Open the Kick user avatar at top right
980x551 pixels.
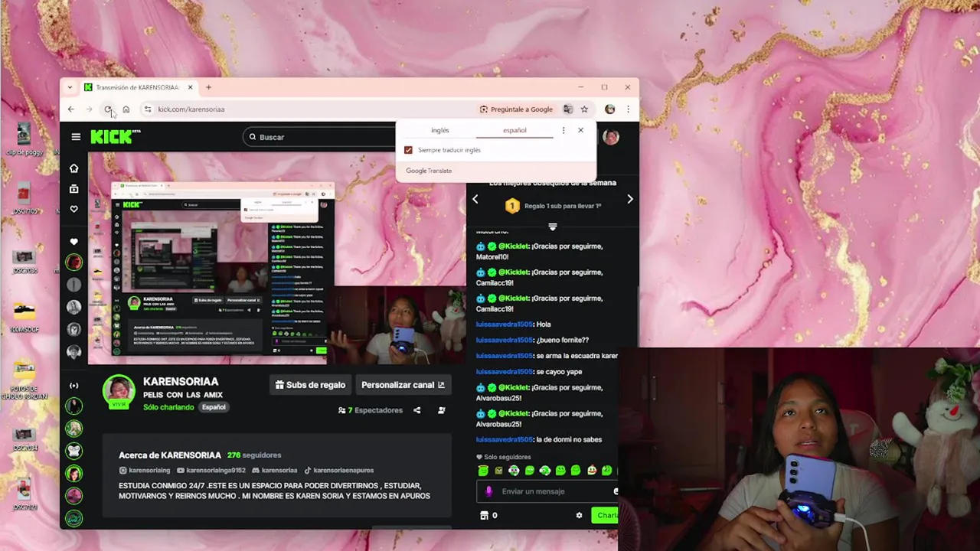pyautogui.click(x=610, y=137)
